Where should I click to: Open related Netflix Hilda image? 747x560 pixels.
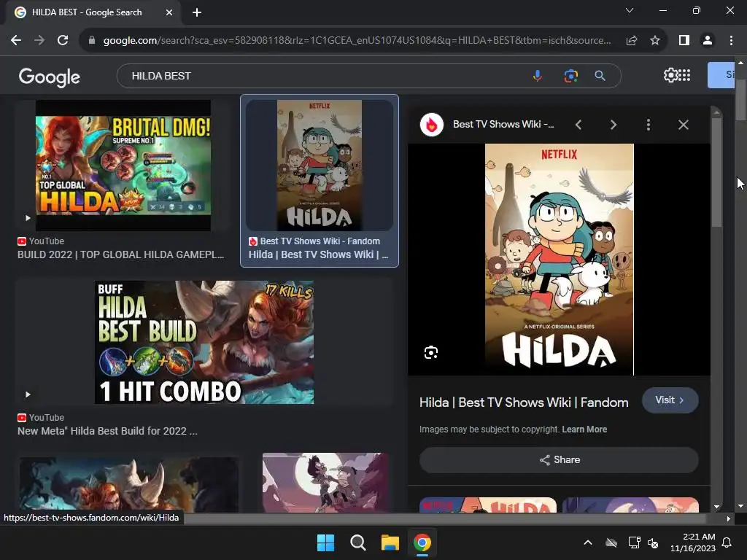coord(488,505)
